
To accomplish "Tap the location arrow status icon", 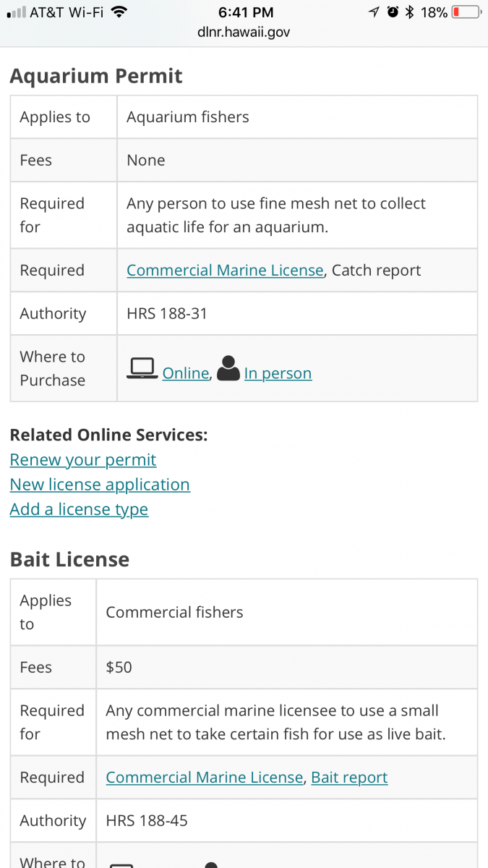I will (374, 12).
